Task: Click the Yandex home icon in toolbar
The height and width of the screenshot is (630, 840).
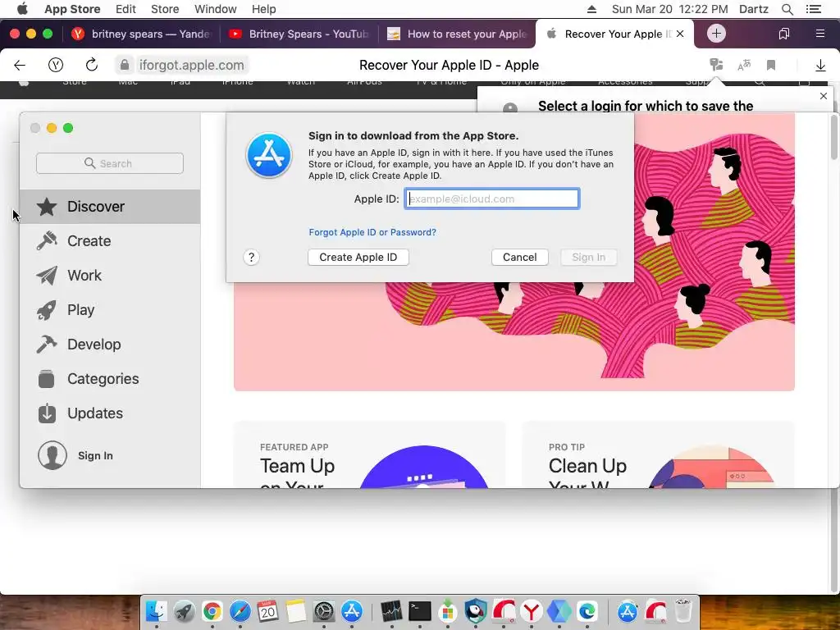Action: pyautogui.click(x=56, y=66)
